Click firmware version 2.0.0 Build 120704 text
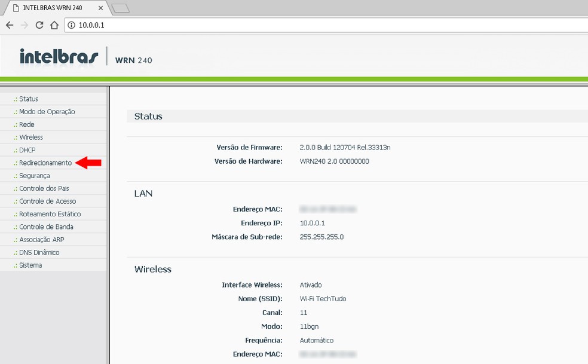 (x=345, y=148)
